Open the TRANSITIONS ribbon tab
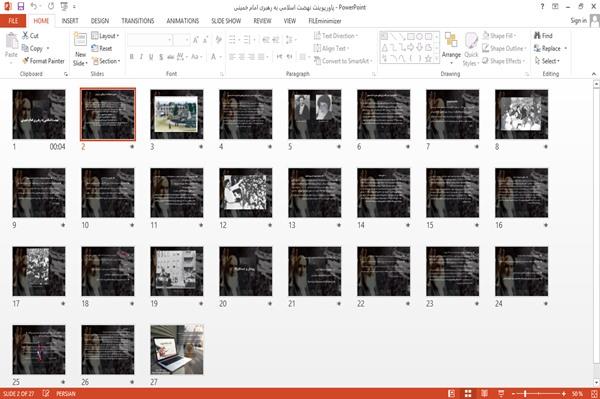Screen dimensions: 600x399 (x=138, y=21)
